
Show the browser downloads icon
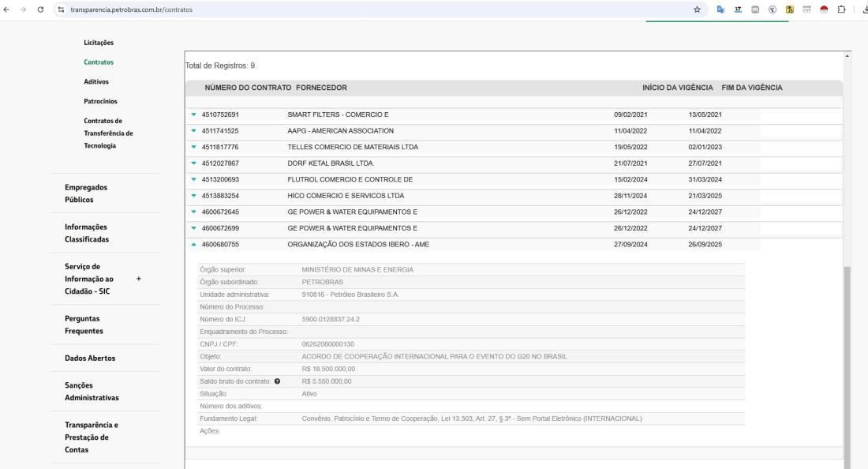pyautogui.click(x=864, y=9)
